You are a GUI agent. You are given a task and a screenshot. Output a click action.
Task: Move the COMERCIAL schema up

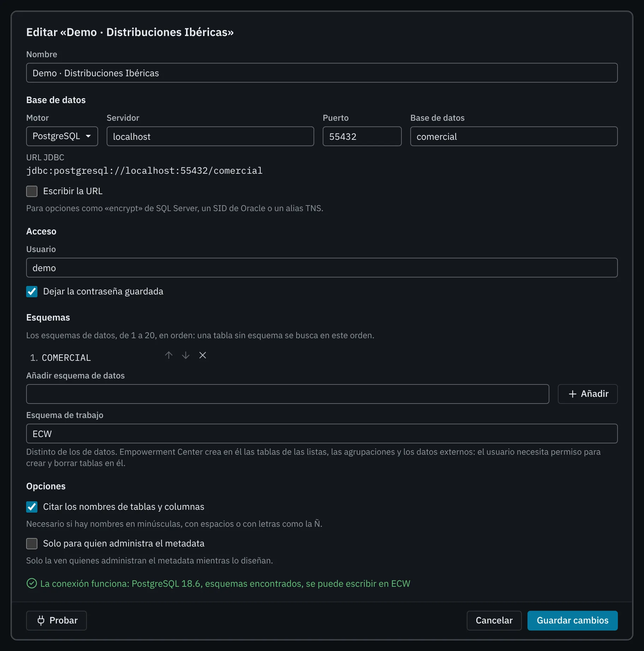tap(169, 355)
